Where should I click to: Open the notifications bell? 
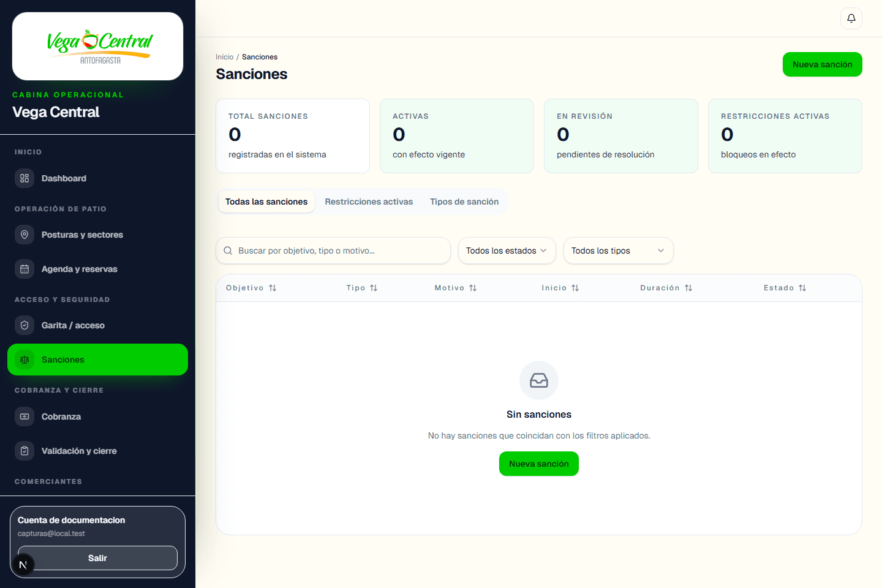click(851, 18)
